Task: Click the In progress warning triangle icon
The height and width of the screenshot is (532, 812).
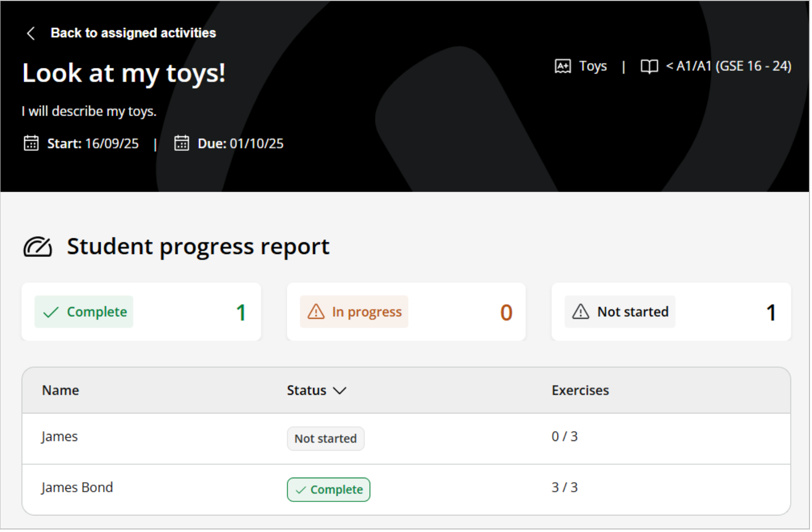Action: pyautogui.click(x=316, y=312)
